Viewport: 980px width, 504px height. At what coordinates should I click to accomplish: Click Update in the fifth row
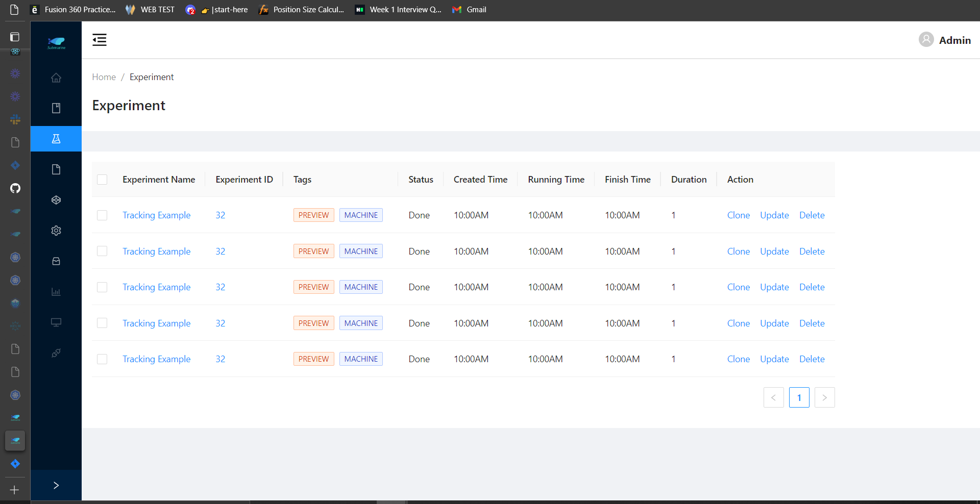(775, 359)
